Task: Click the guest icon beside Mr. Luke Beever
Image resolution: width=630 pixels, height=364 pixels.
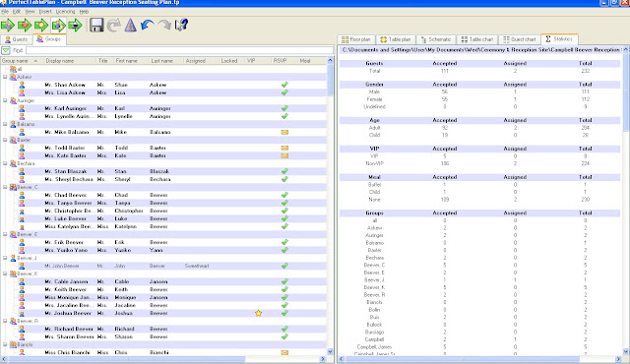Action: 22,218
